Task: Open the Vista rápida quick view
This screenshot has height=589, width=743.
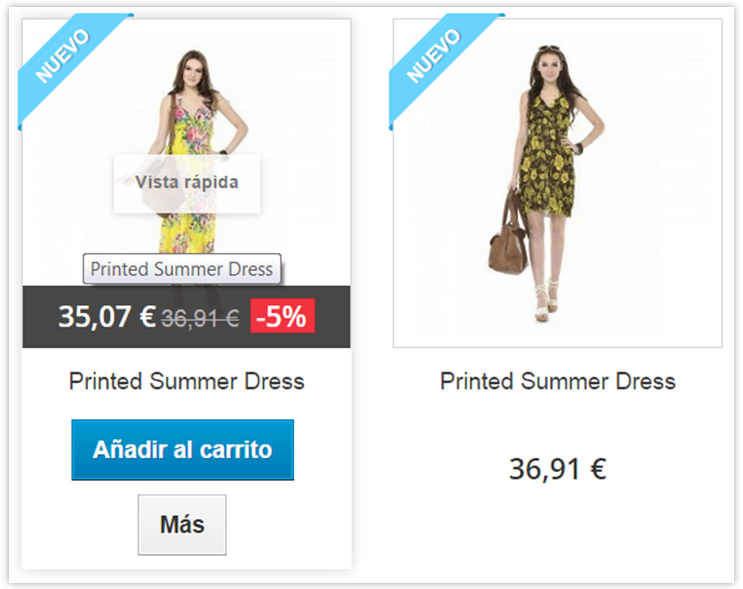Action: [x=187, y=182]
